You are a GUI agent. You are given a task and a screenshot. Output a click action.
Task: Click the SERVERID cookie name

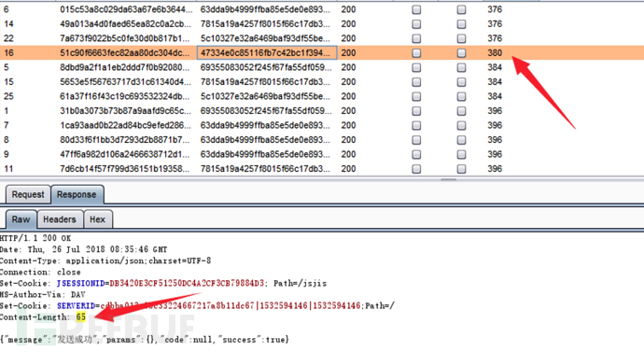point(76,306)
